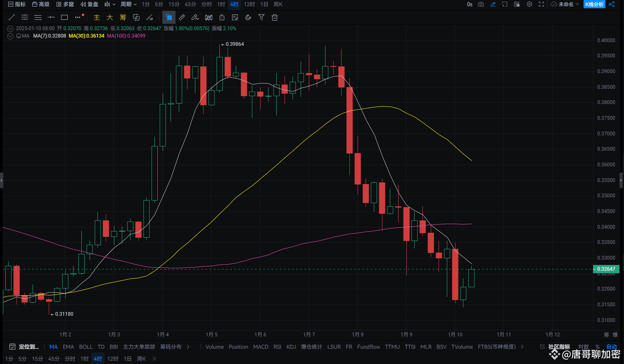The height and width of the screenshot is (364, 624).
Task: Expand more sub-indicators arrow after FTBS
Action: pyautogui.click(x=522, y=347)
